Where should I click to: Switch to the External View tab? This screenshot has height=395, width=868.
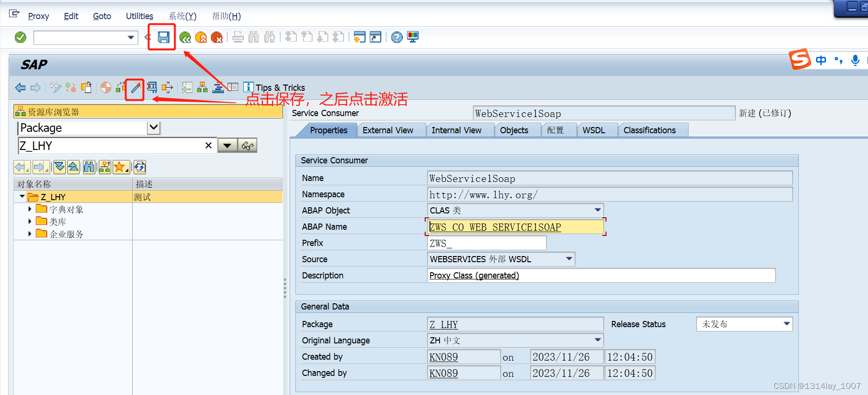388,130
